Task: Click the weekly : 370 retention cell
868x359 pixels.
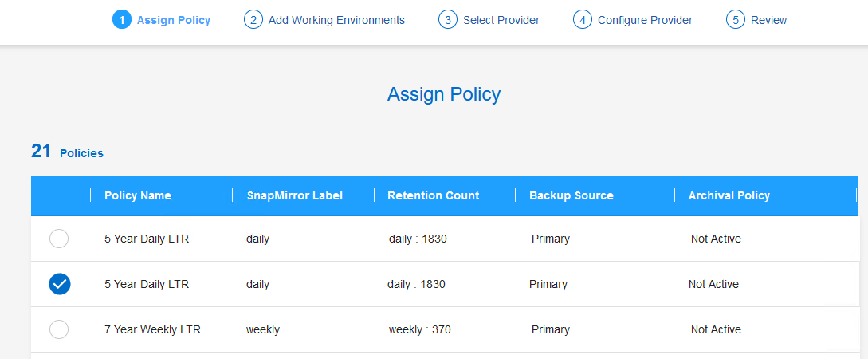Action: click(419, 329)
